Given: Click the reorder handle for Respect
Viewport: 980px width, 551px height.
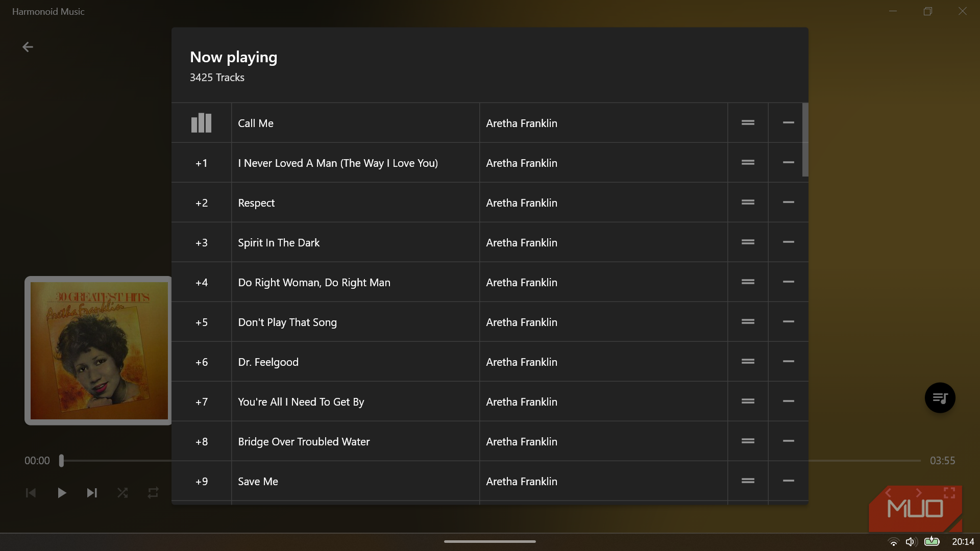Looking at the screenshot, I should (748, 202).
